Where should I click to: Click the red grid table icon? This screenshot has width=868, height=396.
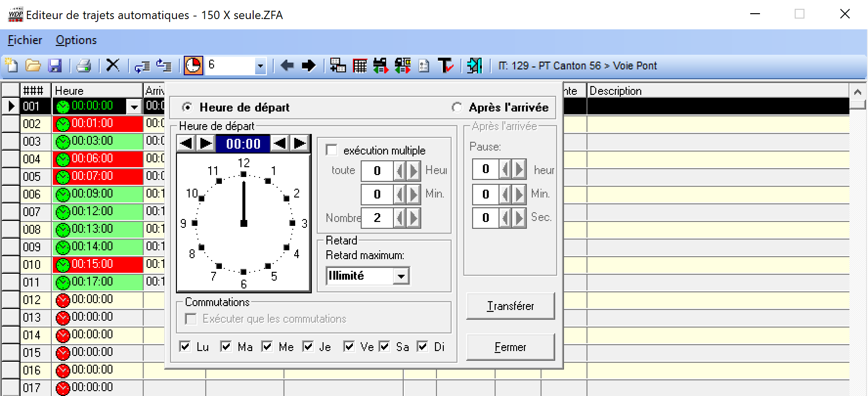click(x=360, y=66)
